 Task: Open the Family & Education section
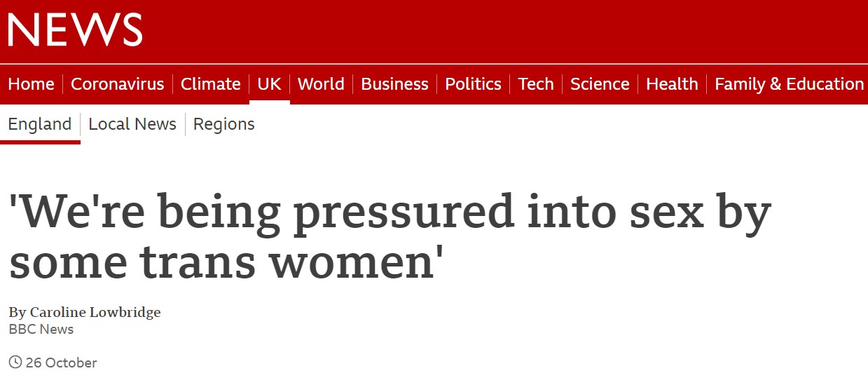click(789, 84)
